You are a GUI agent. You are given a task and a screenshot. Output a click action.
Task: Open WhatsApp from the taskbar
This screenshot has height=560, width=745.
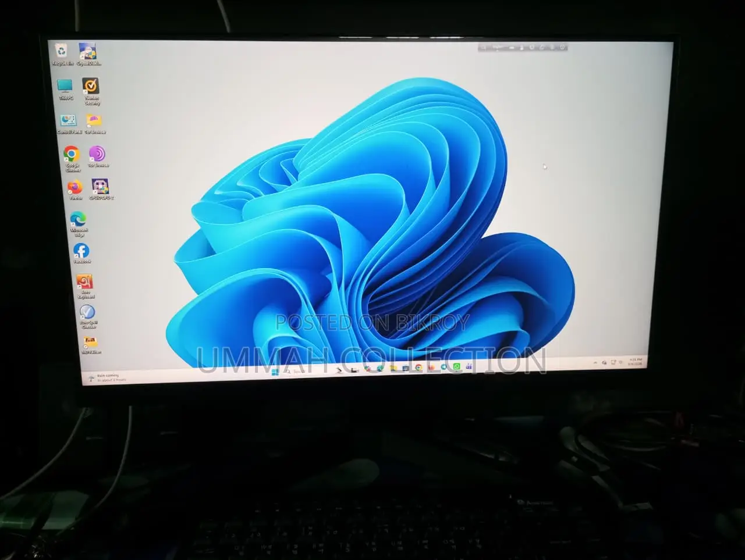457,367
